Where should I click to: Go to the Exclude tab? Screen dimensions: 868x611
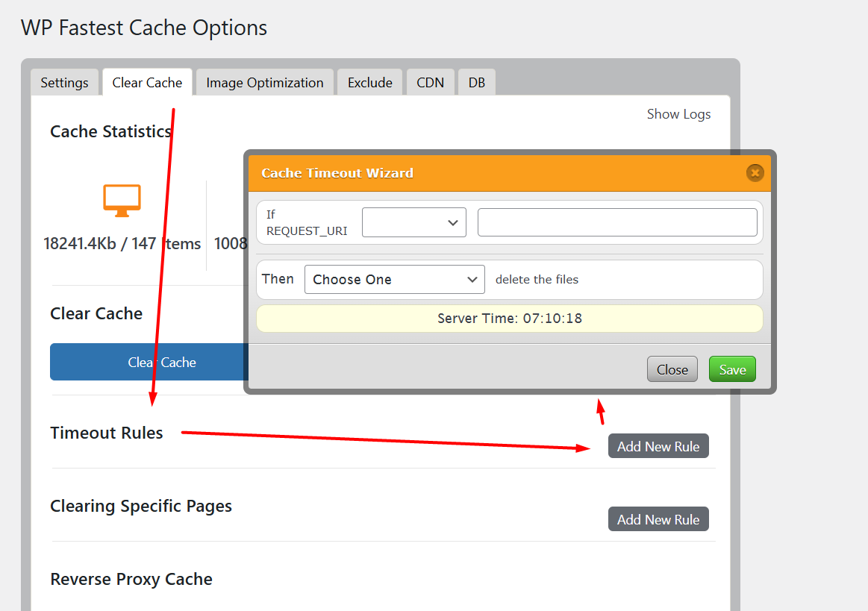coord(369,83)
